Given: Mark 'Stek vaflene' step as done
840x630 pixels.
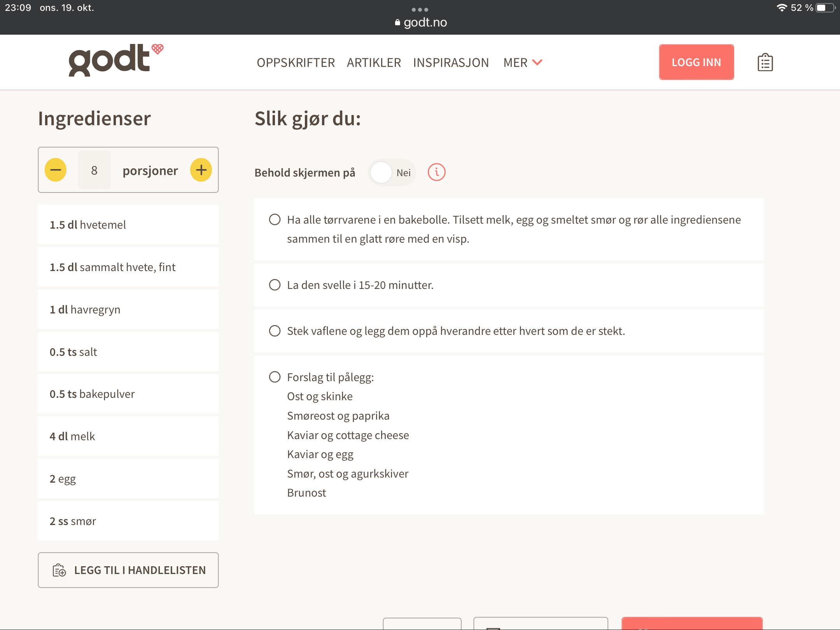Looking at the screenshot, I should (275, 331).
